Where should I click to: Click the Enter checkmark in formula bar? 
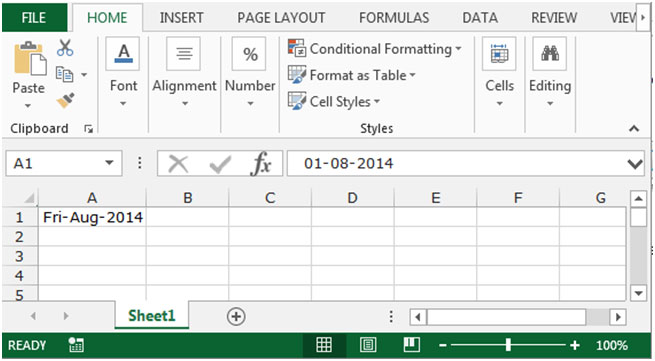(x=220, y=164)
